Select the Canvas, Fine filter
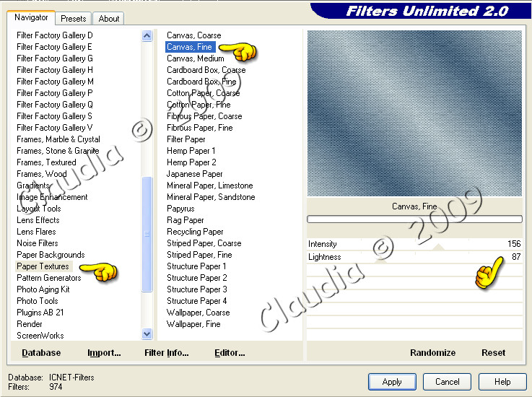The width and height of the screenshot is (532, 397). pos(189,47)
